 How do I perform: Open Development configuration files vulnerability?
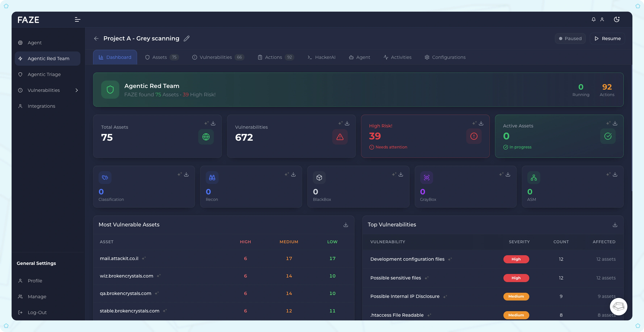click(x=407, y=259)
